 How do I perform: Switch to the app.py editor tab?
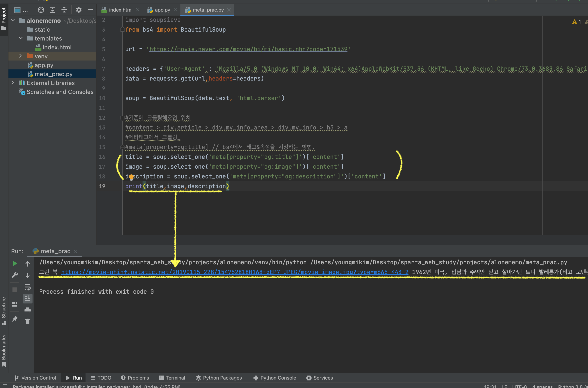pyautogui.click(x=162, y=10)
